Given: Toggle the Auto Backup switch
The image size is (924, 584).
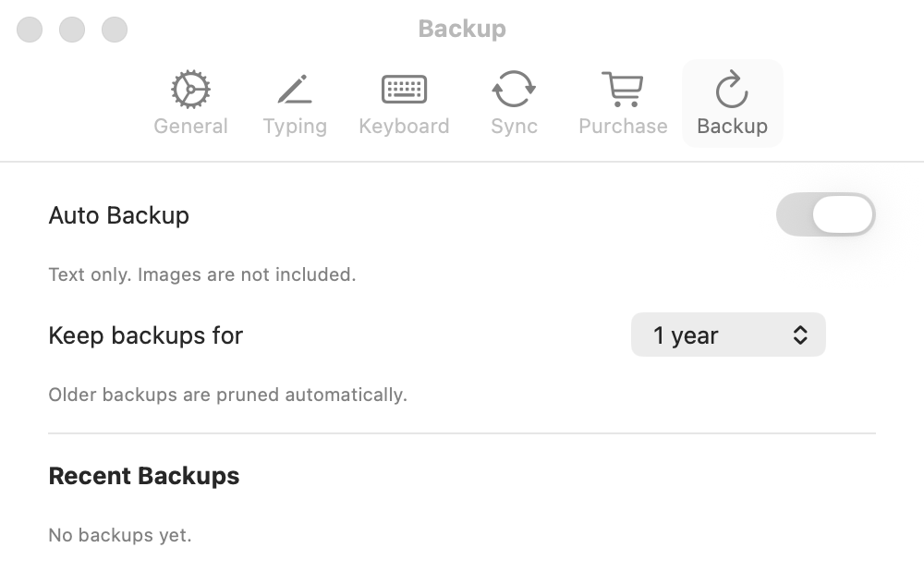Looking at the screenshot, I should pyautogui.click(x=825, y=214).
